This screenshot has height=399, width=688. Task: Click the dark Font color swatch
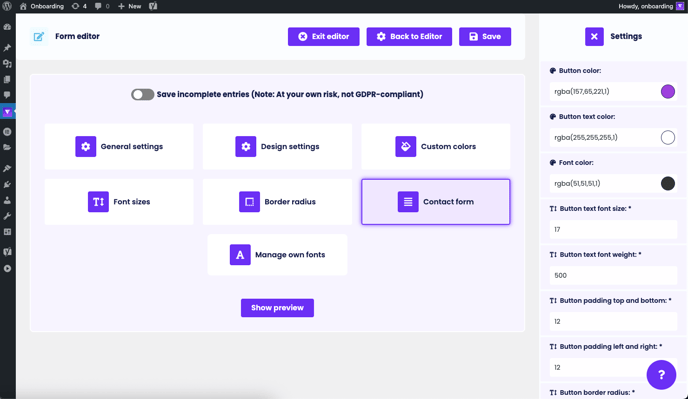pyautogui.click(x=667, y=183)
